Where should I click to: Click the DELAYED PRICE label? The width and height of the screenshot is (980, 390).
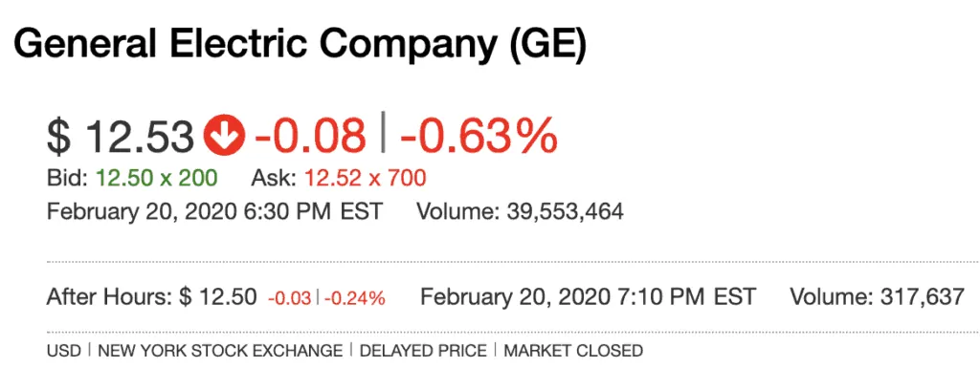point(423,351)
